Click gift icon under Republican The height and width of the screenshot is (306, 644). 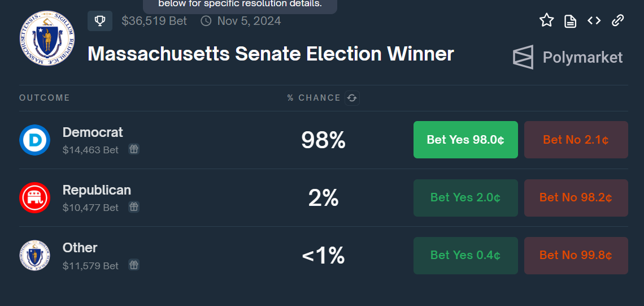tap(133, 207)
